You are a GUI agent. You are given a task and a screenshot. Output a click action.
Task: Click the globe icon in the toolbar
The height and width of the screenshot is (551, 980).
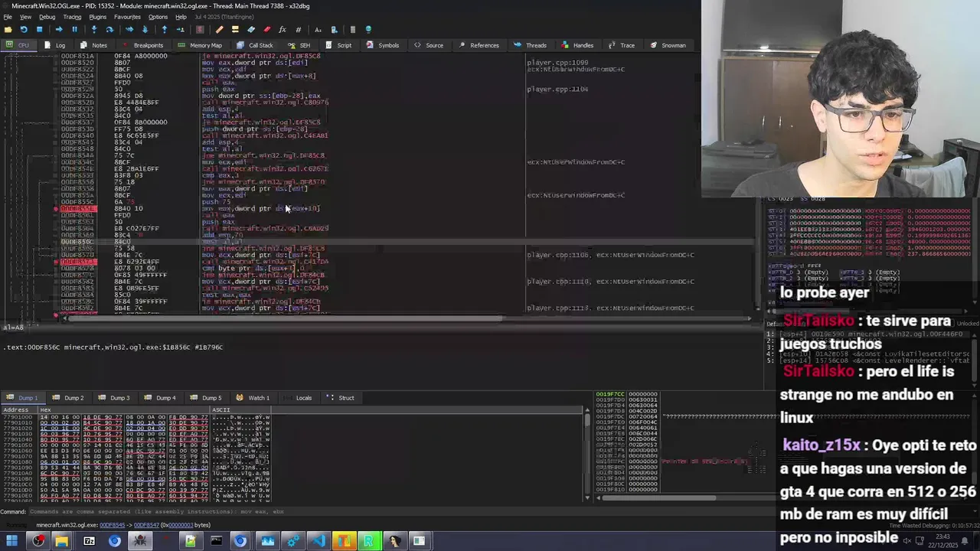368,29
